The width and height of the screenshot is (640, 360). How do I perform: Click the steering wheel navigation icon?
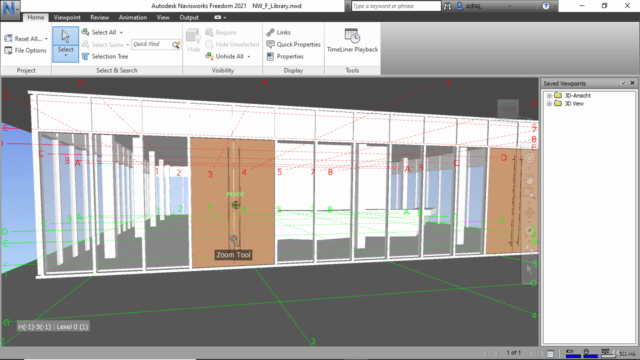coord(529,158)
